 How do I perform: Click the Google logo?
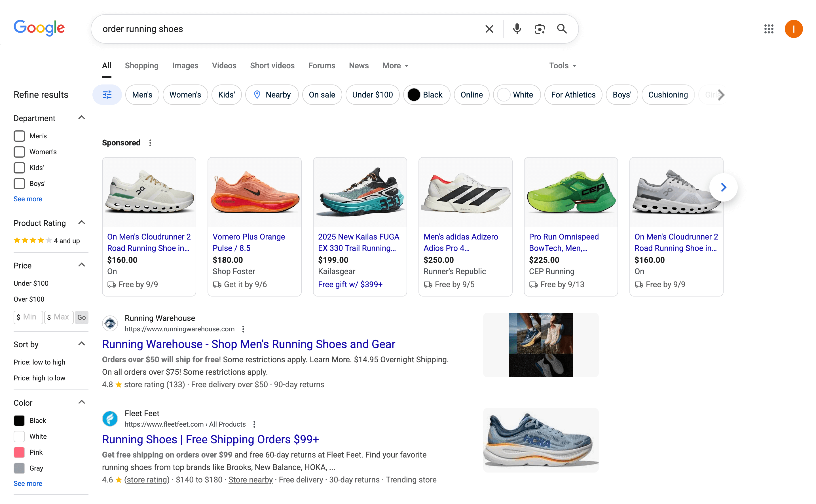coord(39,28)
